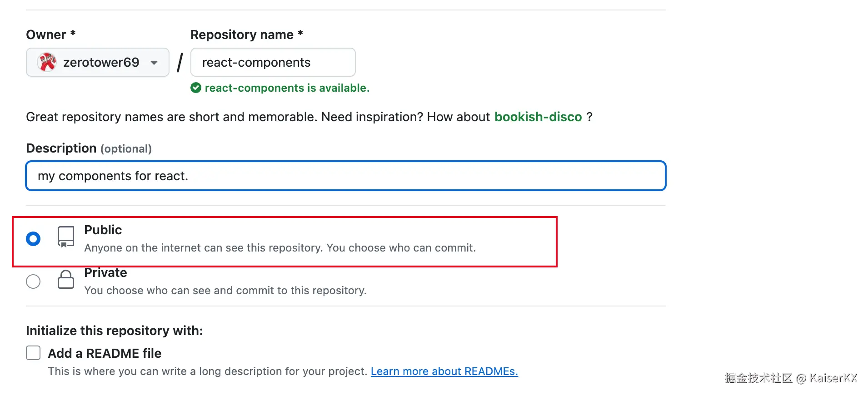The height and width of the screenshot is (395, 868).
Task: Click the suggested name bookish-disco
Action: tap(538, 117)
